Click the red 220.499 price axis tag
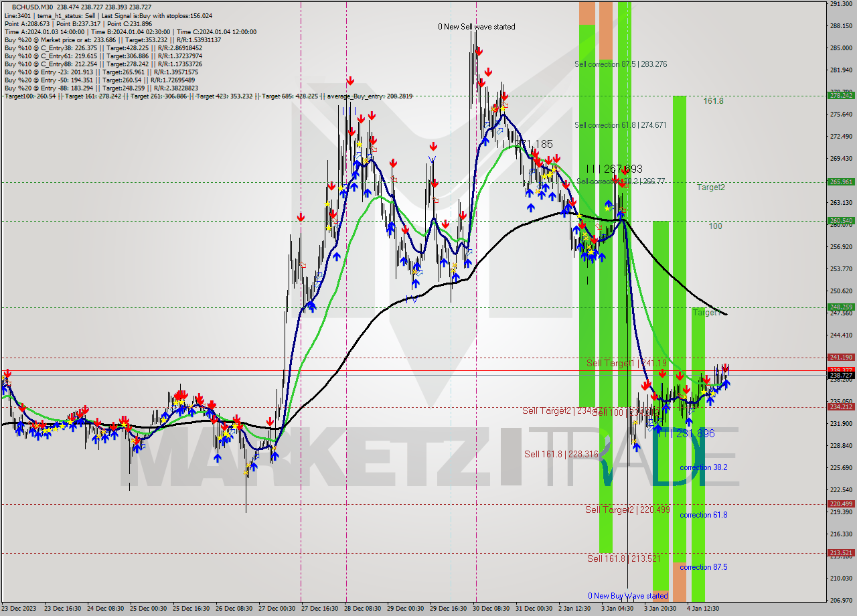The width and height of the screenshot is (857, 616). [x=841, y=504]
